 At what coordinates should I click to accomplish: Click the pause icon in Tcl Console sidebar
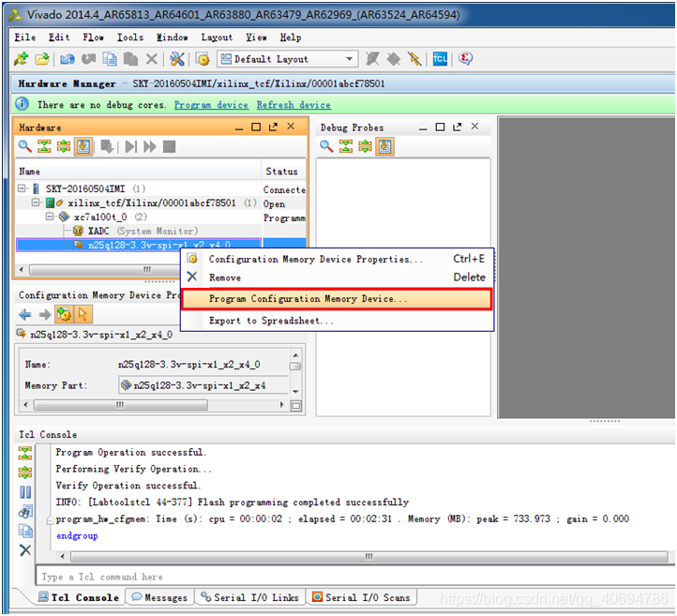(25, 492)
